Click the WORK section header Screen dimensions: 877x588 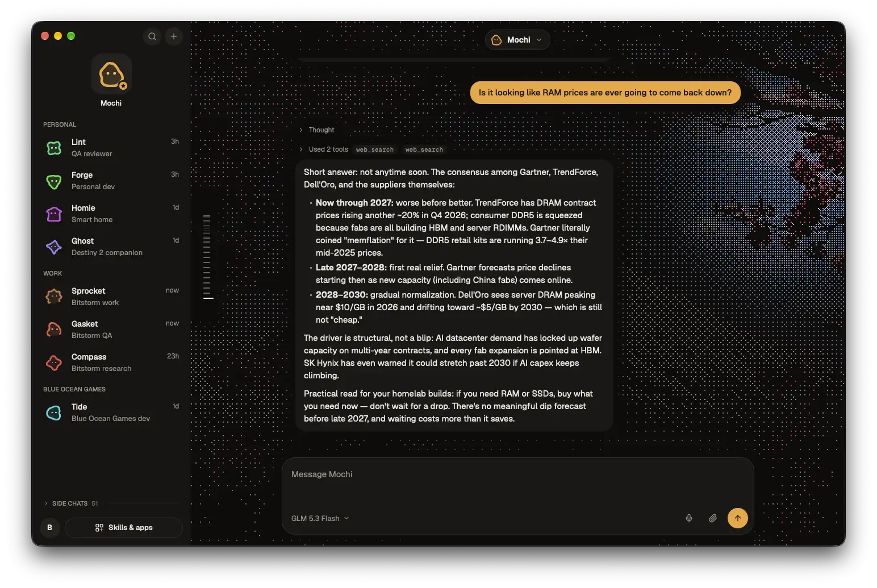(x=53, y=273)
